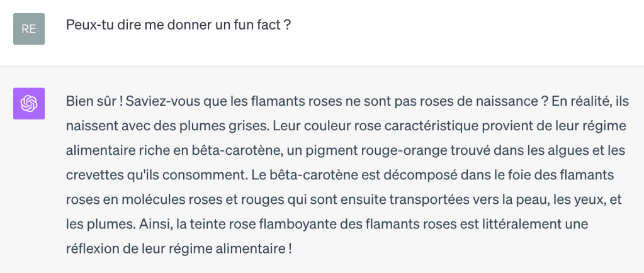The width and height of the screenshot is (644, 273).
Task: Click the gray RE user avatar
Action: click(29, 29)
